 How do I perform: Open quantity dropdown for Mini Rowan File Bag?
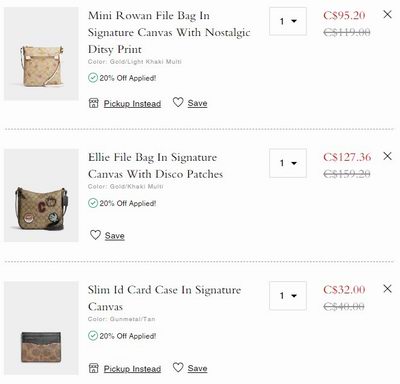pos(288,21)
